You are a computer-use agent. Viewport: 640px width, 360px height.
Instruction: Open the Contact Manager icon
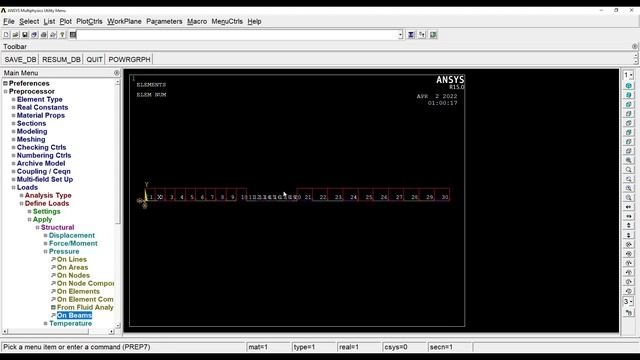pyautogui.click(x=433, y=35)
